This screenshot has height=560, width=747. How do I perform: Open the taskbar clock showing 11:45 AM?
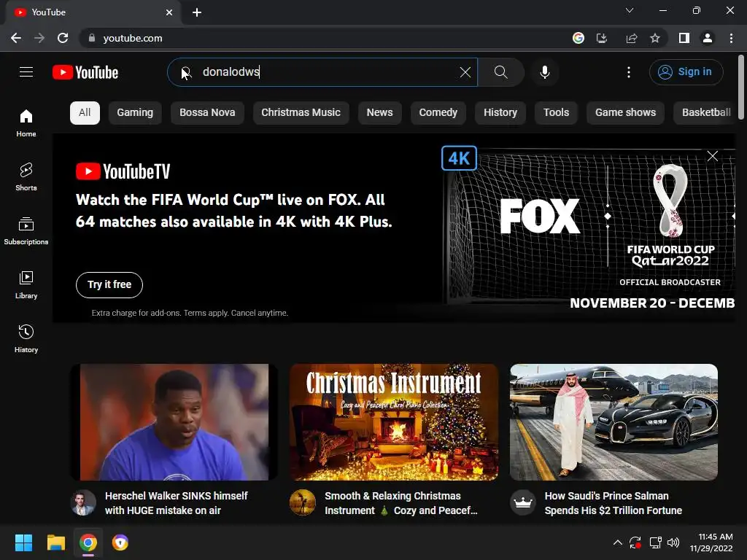tap(711, 542)
